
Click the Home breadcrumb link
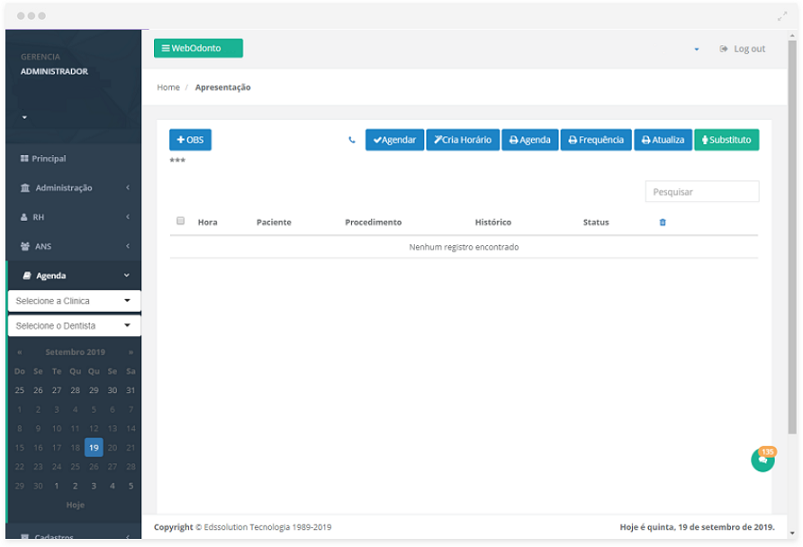coord(168,87)
